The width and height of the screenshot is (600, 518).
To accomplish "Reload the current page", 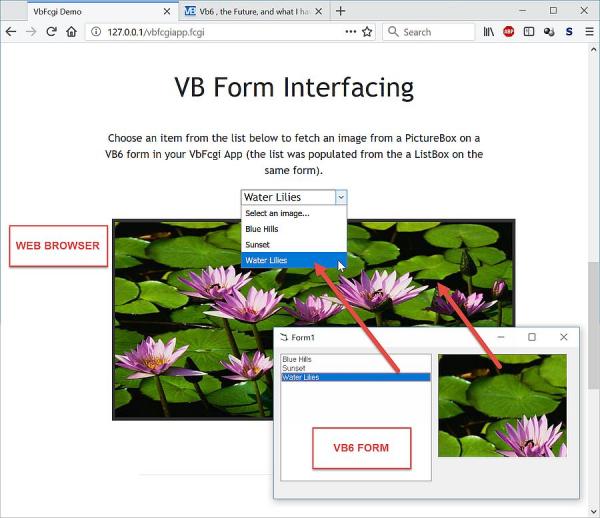I will click(x=52, y=32).
